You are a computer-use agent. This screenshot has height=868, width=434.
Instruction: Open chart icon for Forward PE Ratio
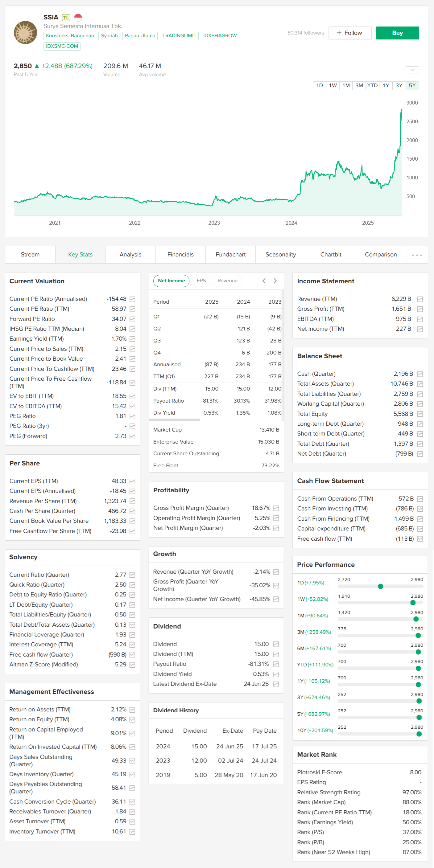pos(133,319)
